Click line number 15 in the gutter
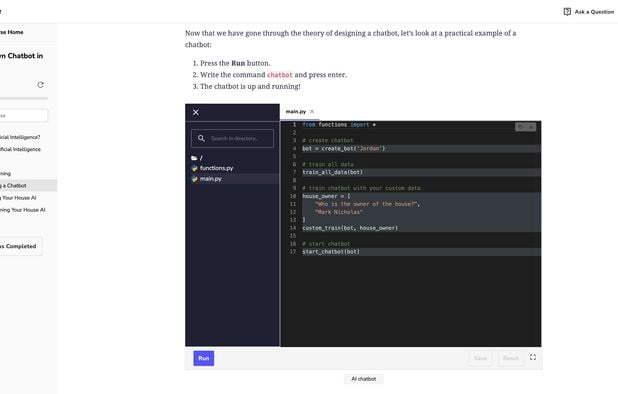Image resolution: width=618 pixels, height=394 pixels. pyautogui.click(x=293, y=236)
